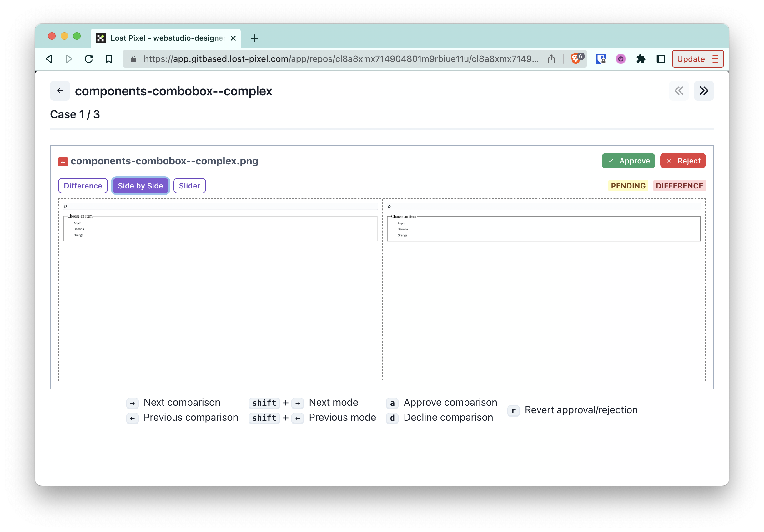
Task: Click the share icon in the address bar
Action: tap(551, 59)
